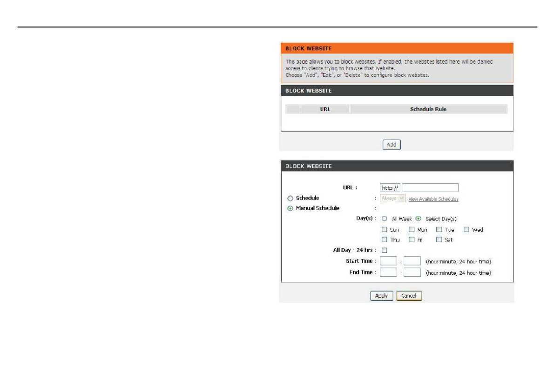Click the http:// prefix field
Viewport: 554px width, 392px height.
(390, 188)
